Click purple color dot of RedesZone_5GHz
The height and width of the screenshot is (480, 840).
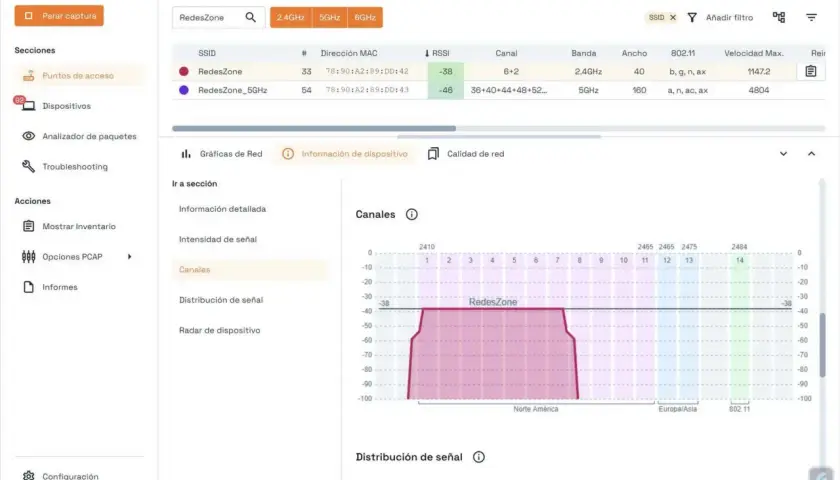tap(184, 90)
